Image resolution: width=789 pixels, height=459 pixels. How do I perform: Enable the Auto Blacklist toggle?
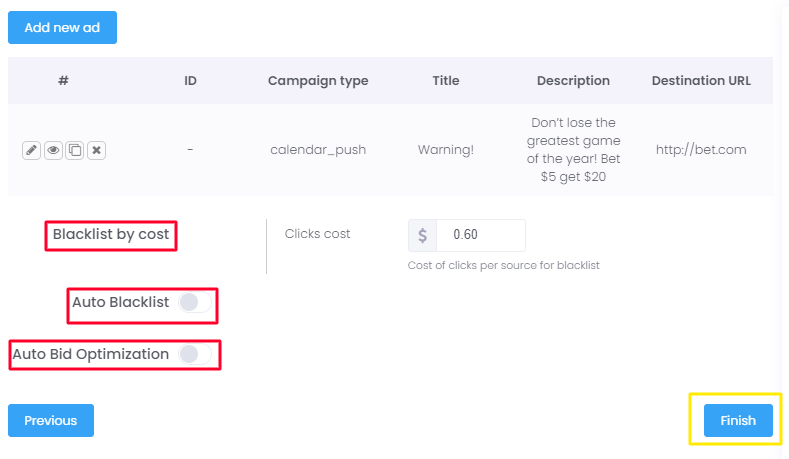click(x=194, y=302)
